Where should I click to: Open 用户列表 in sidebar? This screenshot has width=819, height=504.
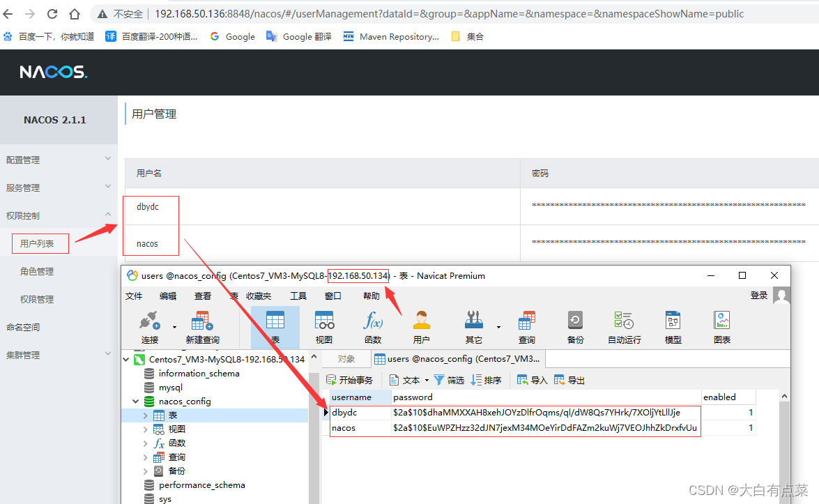click(37, 243)
